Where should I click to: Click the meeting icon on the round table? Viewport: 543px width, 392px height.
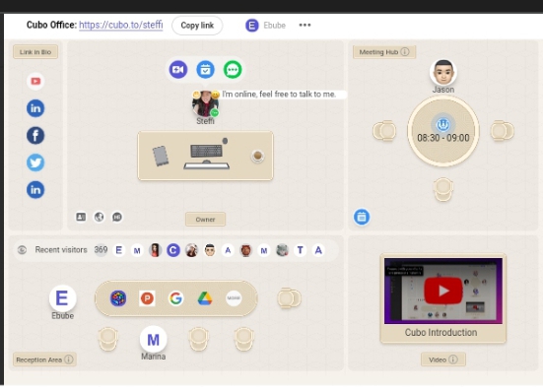(x=442, y=124)
